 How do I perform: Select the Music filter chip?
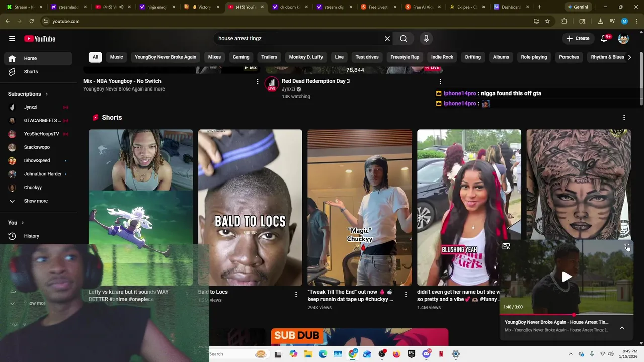(x=117, y=57)
